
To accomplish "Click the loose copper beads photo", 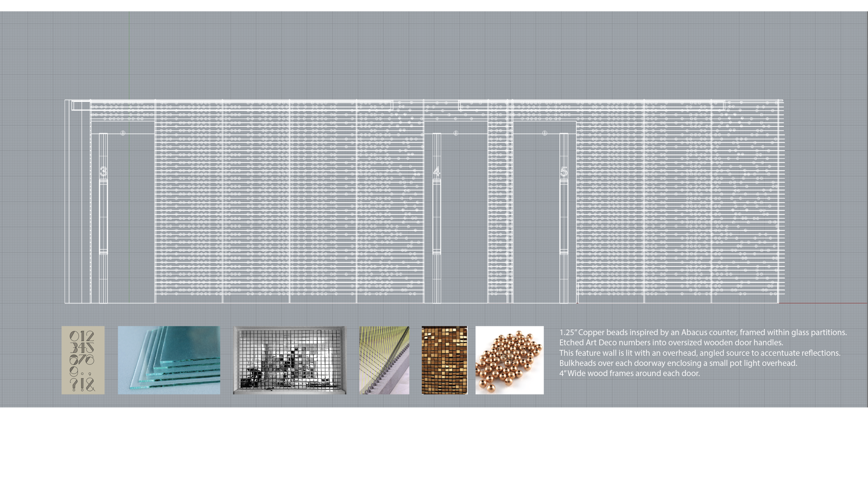I will click(x=509, y=360).
